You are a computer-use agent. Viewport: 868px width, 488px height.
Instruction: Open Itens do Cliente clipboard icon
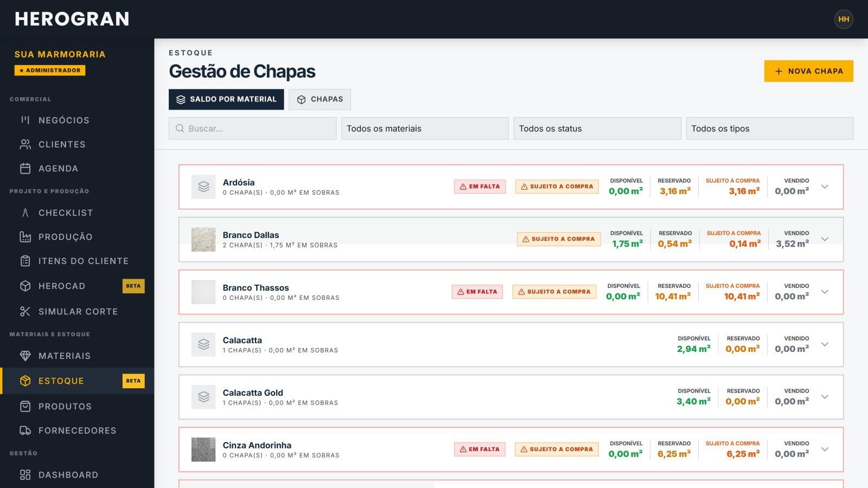[25, 261]
